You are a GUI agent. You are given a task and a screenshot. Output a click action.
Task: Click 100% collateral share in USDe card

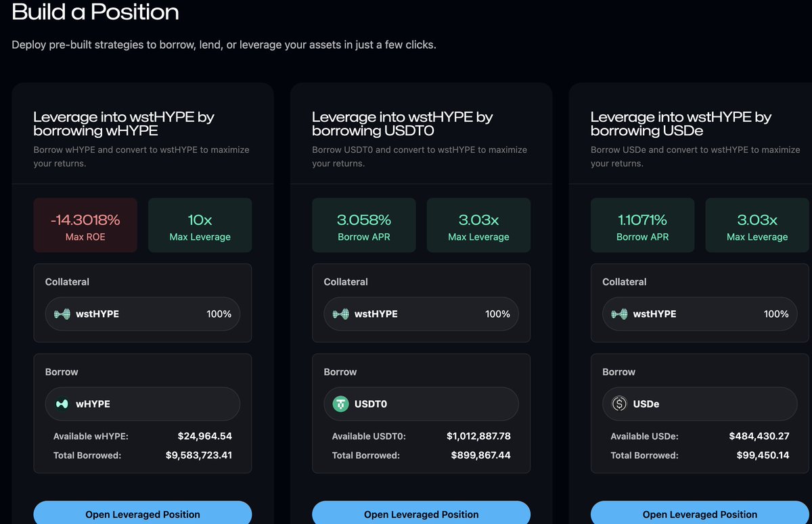[x=776, y=314]
